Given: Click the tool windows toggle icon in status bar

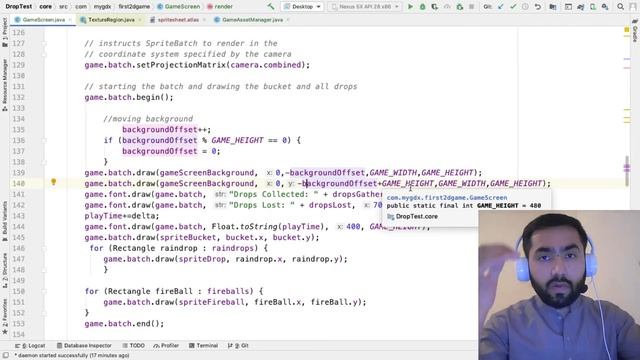Looking at the screenshot, I should point(6,356).
